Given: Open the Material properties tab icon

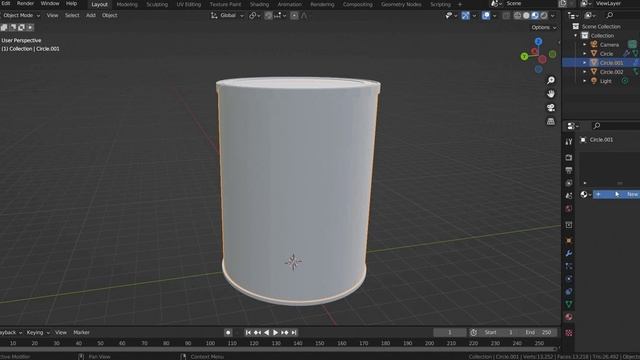Looking at the screenshot, I should tap(569, 317).
